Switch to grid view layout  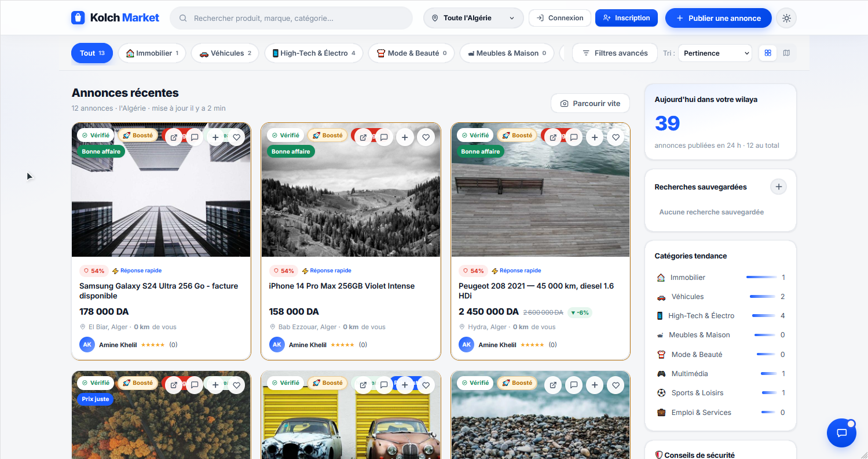[x=768, y=53]
